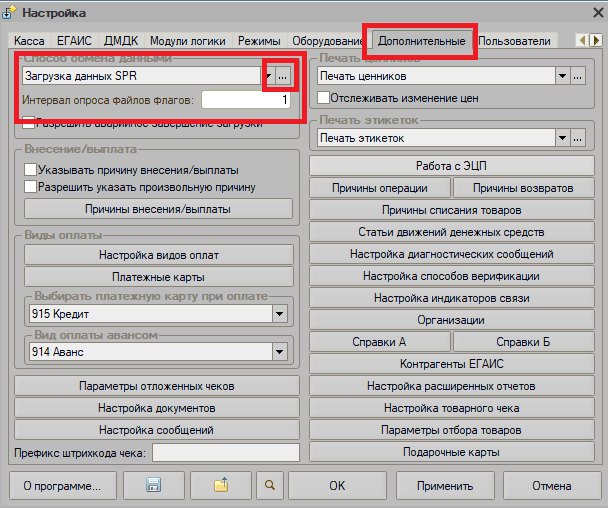Viewport: 608px width, 508px height.
Task: Expand the 915 Кредит payment card dropdown
Action: [280, 314]
